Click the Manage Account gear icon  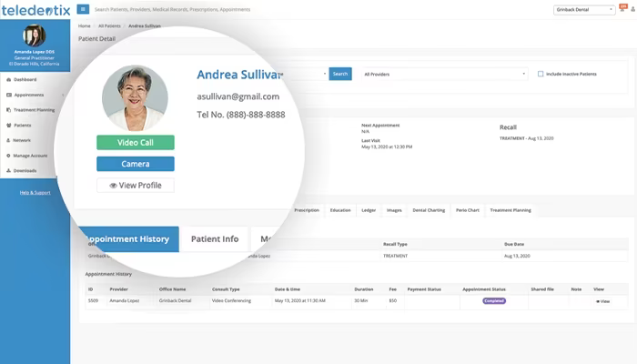[x=8, y=156]
